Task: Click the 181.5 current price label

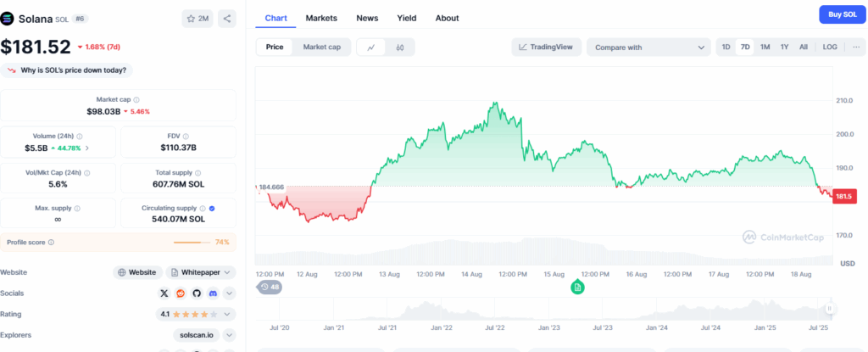Action: pyautogui.click(x=844, y=196)
